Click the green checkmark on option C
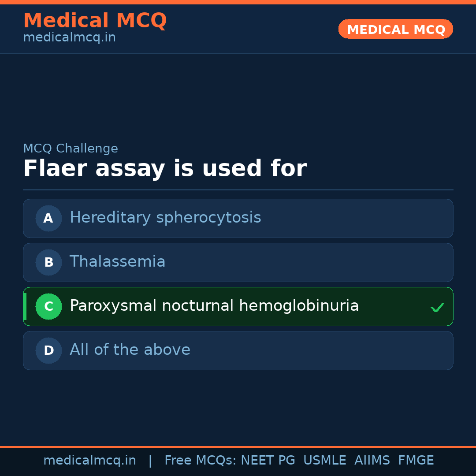The height and width of the screenshot is (476, 476). (x=437, y=307)
